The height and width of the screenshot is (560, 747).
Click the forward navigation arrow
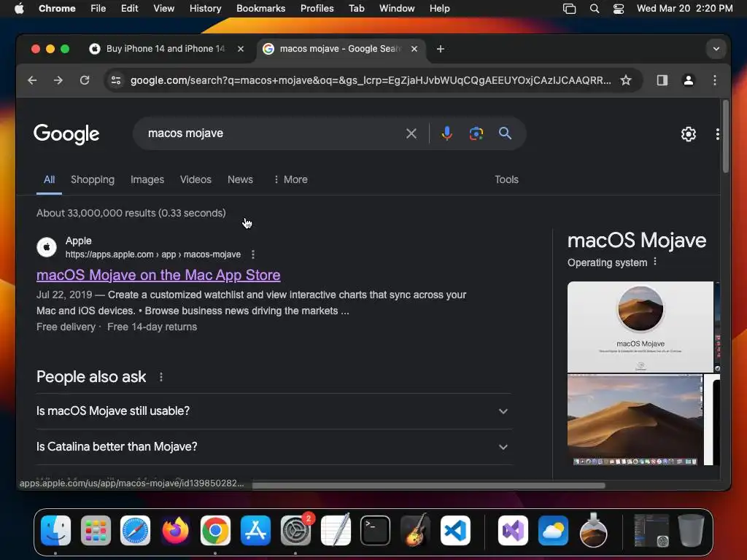coord(58,80)
